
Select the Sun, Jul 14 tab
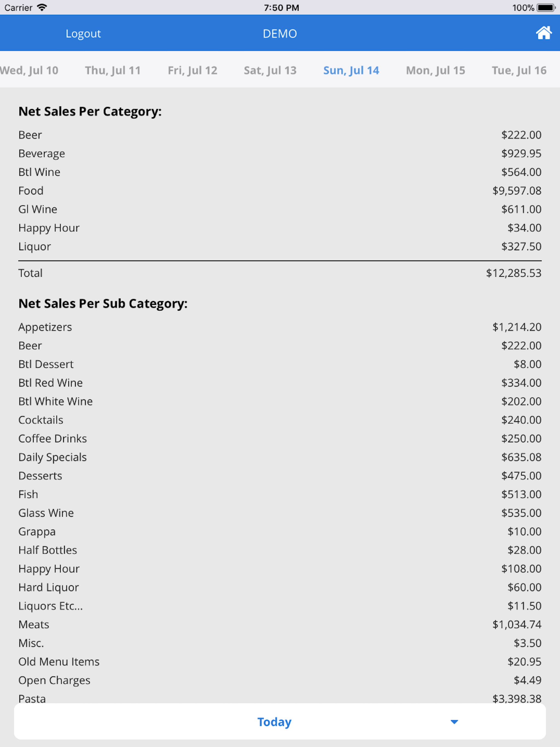click(351, 70)
